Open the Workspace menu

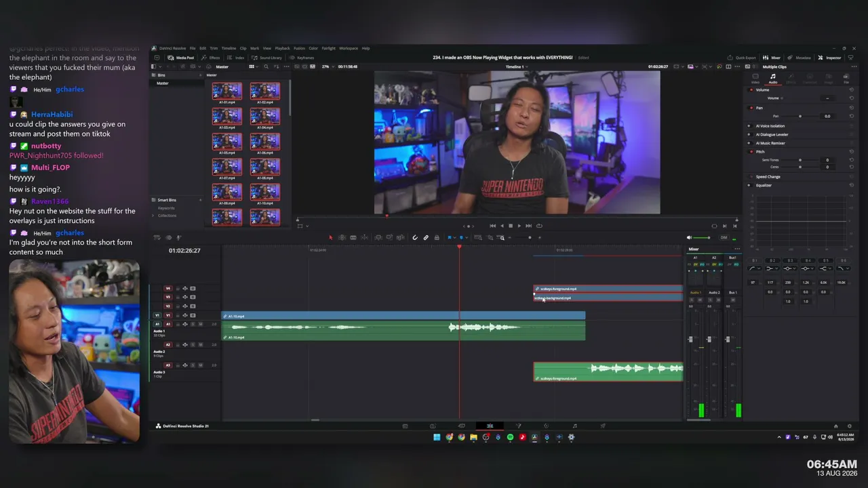click(349, 48)
